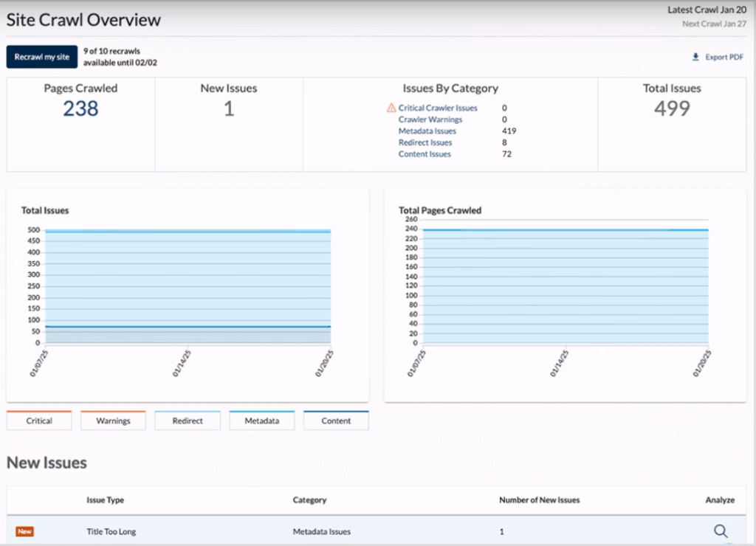Image resolution: width=756 pixels, height=546 pixels.
Task: Click the Total Pages Crawled chart line
Action: pyautogui.click(x=566, y=229)
